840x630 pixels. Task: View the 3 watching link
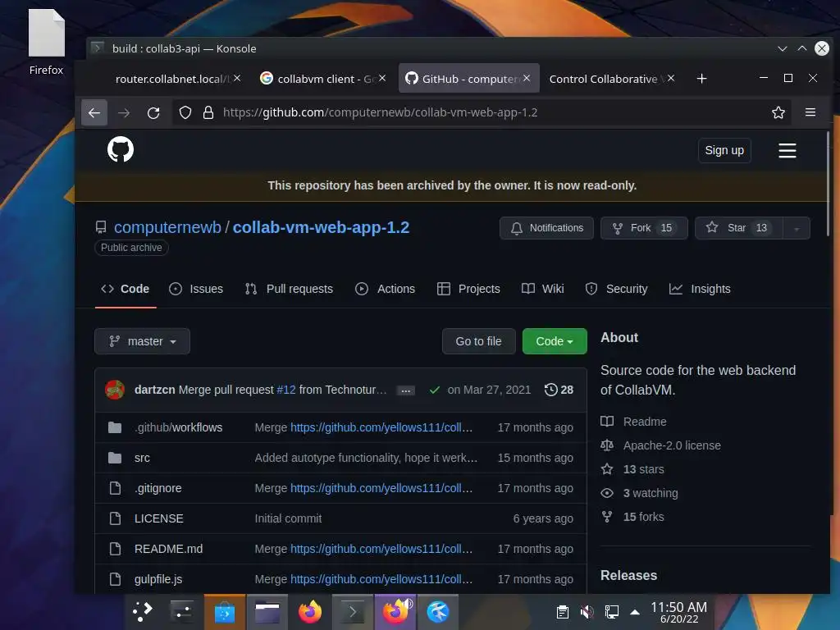[640, 493]
